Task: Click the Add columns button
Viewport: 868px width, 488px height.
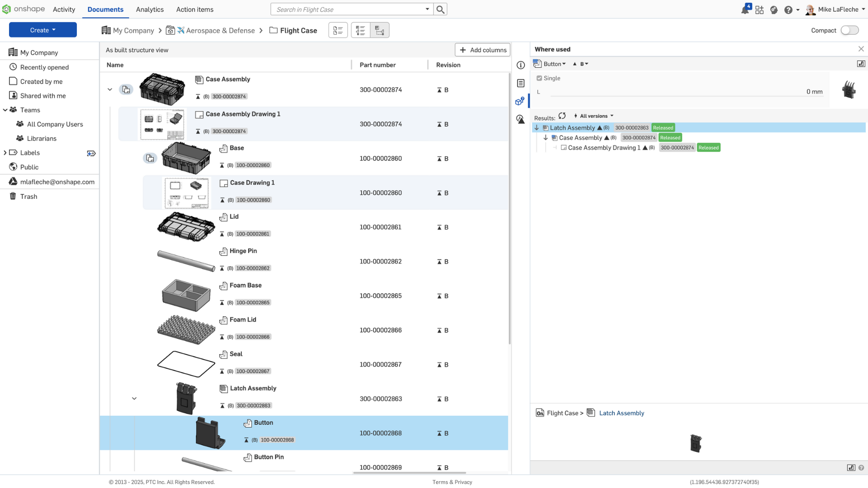Action: pos(482,50)
